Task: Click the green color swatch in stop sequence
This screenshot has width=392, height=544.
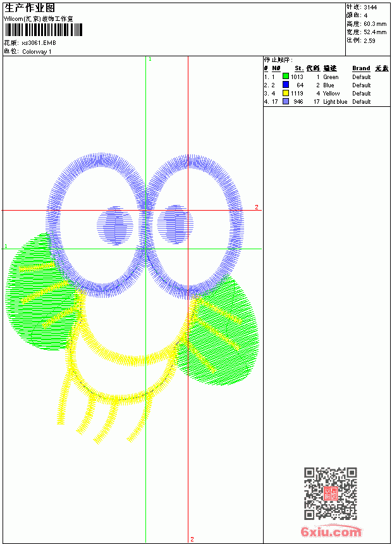Action: click(286, 77)
